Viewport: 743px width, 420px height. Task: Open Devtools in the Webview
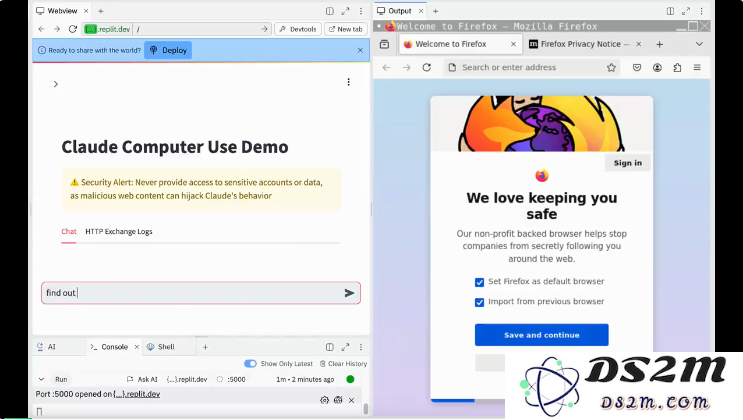pyautogui.click(x=298, y=29)
